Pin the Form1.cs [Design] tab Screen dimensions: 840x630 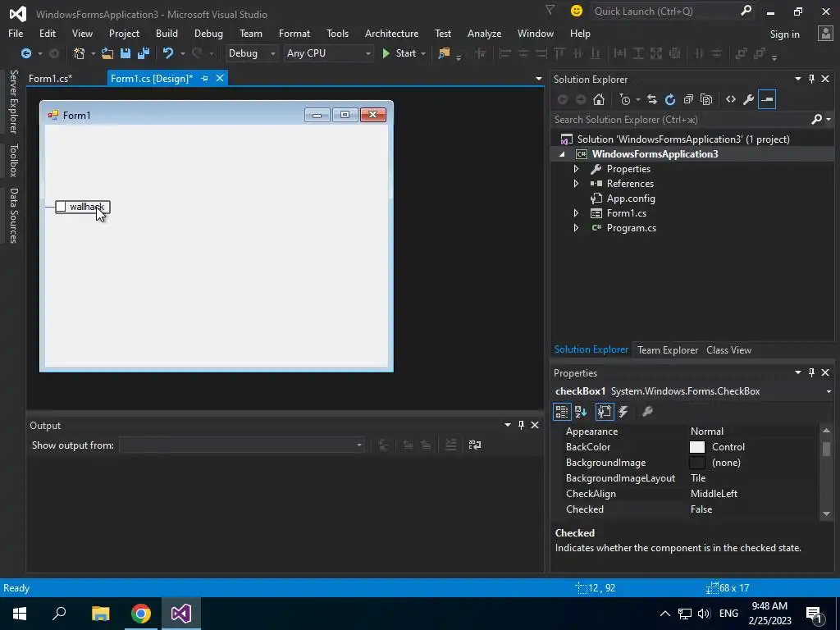[x=204, y=79]
